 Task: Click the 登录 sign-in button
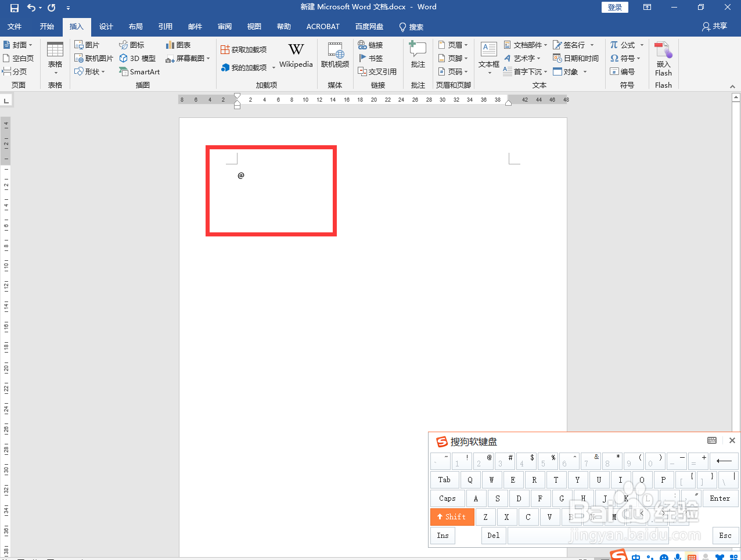coord(615,8)
